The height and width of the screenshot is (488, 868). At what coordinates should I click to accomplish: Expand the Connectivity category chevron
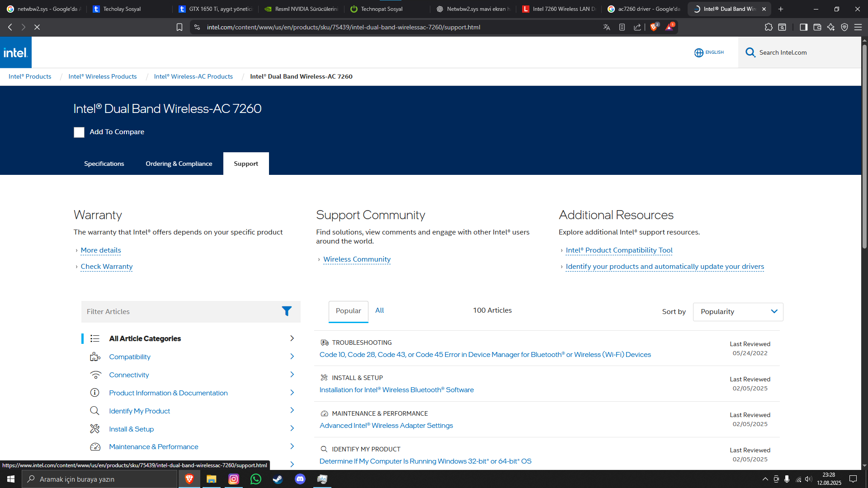292,375
